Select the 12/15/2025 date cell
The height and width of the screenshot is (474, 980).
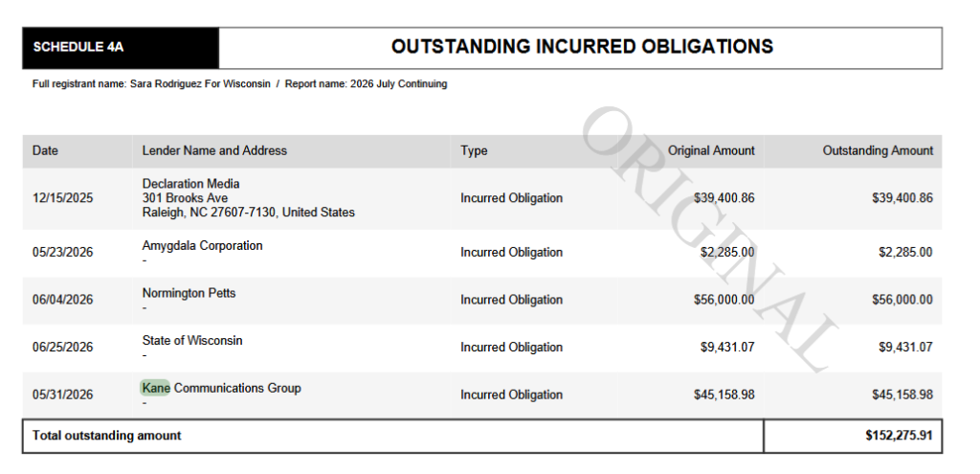[62, 198]
